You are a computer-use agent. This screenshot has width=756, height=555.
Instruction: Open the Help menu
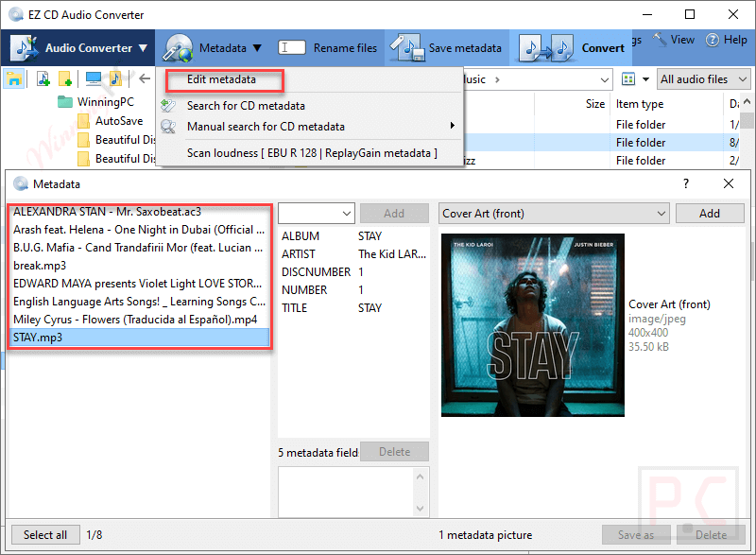(x=735, y=40)
